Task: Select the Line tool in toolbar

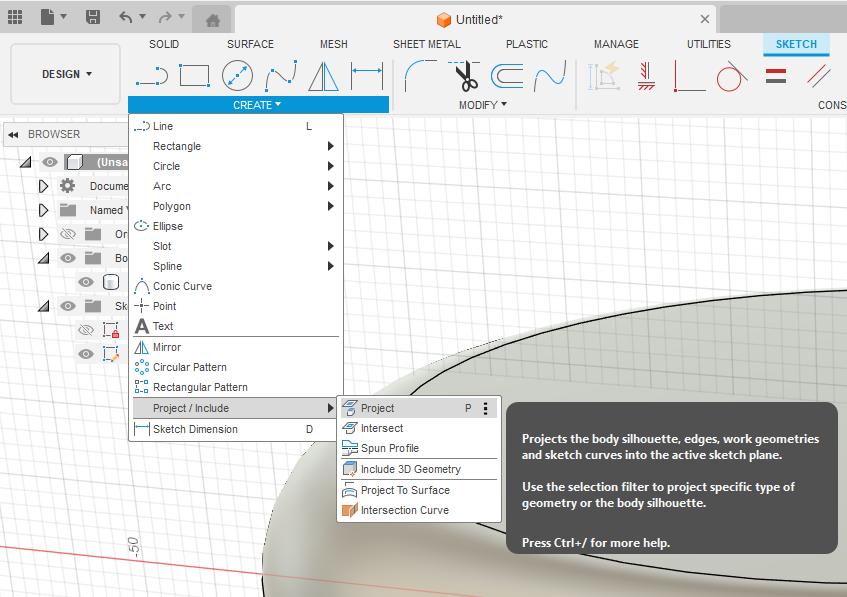Action: pyautogui.click(x=152, y=76)
